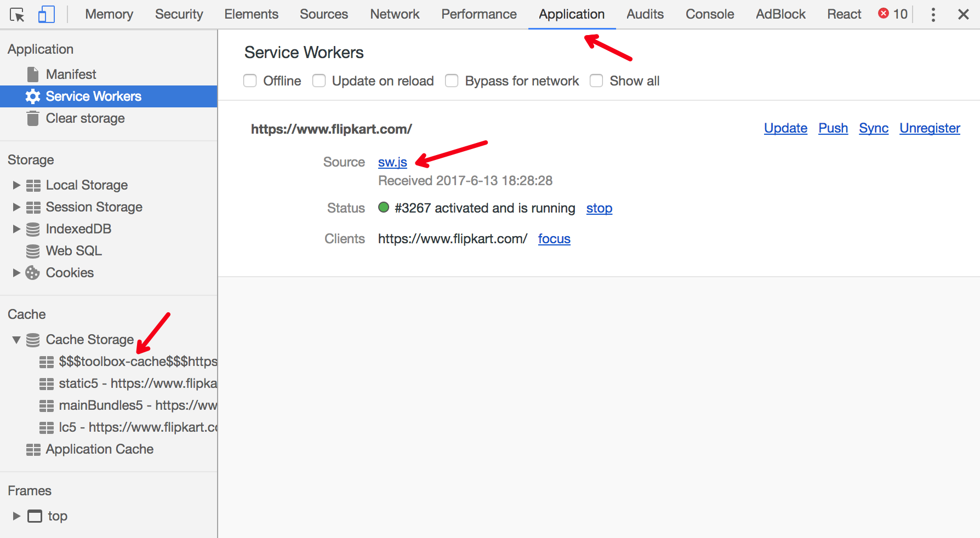Switch to the Audits tab

coord(645,14)
